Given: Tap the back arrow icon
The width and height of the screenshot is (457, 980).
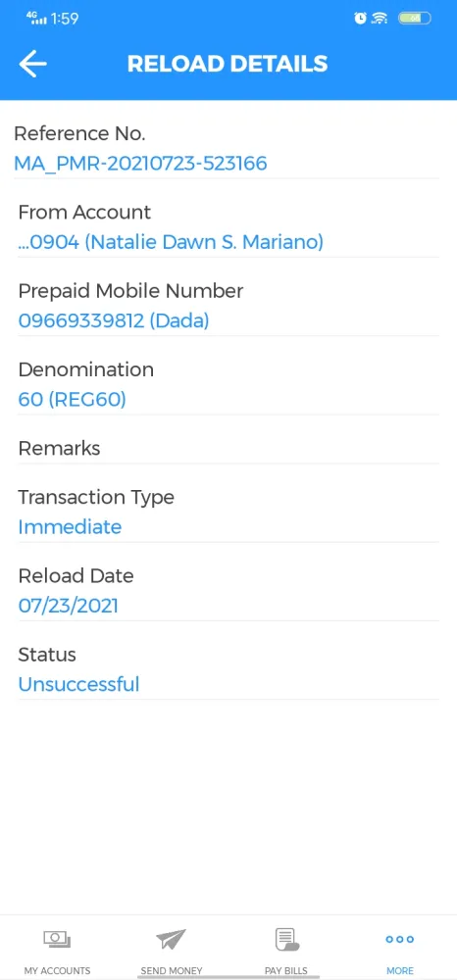Looking at the screenshot, I should 32,64.
